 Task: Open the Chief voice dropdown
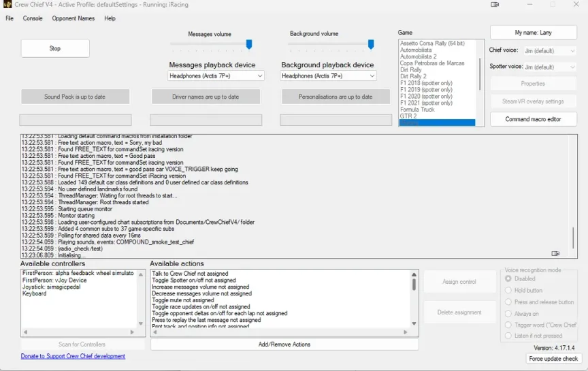(550, 50)
